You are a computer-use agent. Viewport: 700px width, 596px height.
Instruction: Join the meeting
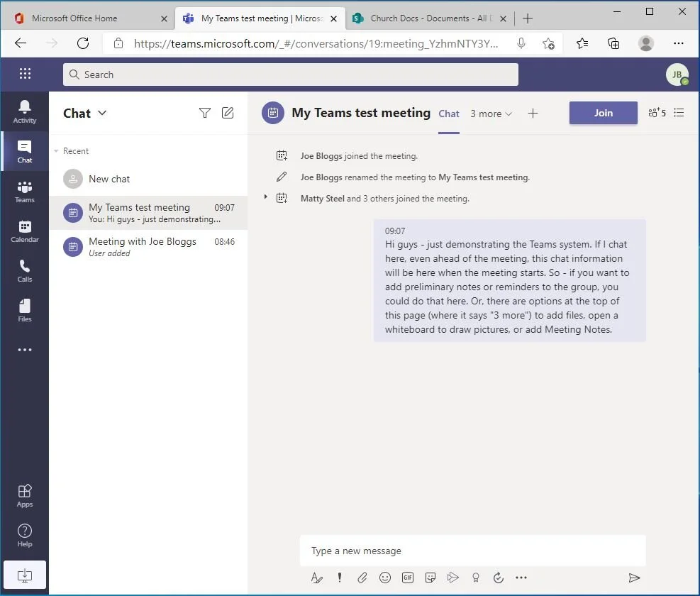coord(603,113)
